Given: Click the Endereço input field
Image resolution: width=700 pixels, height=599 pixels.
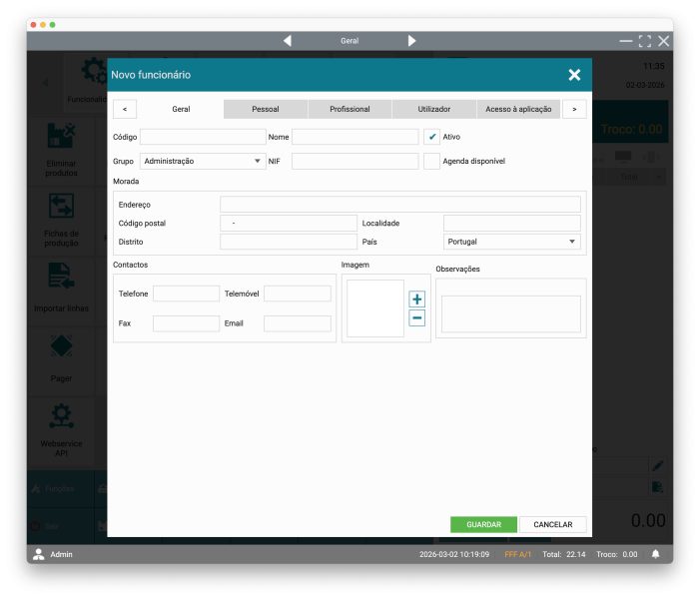Looking at the screenshot, I should pos(399,205).
